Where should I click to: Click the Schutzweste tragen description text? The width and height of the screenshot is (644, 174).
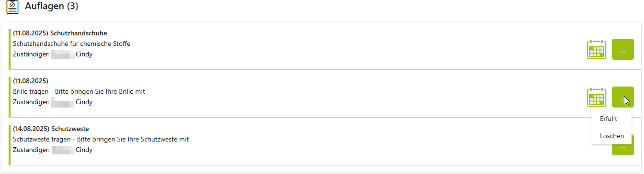click(x=101, y=139)
